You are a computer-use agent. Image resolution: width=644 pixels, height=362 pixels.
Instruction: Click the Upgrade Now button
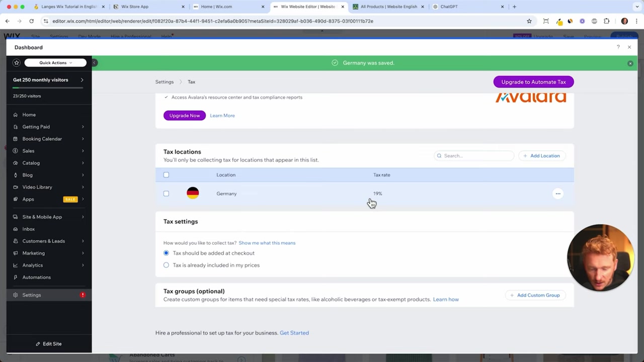coord(184,116)
